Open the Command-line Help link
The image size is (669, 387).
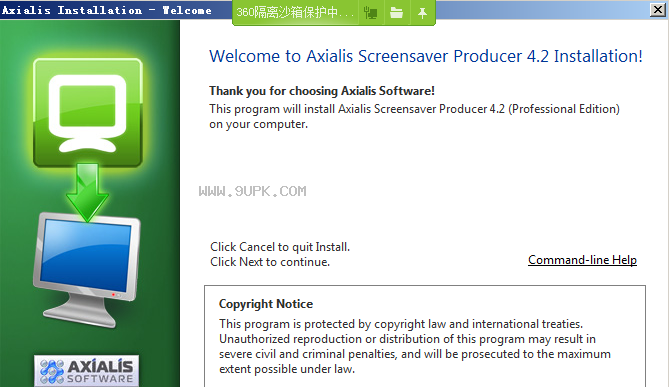[582, 260]
